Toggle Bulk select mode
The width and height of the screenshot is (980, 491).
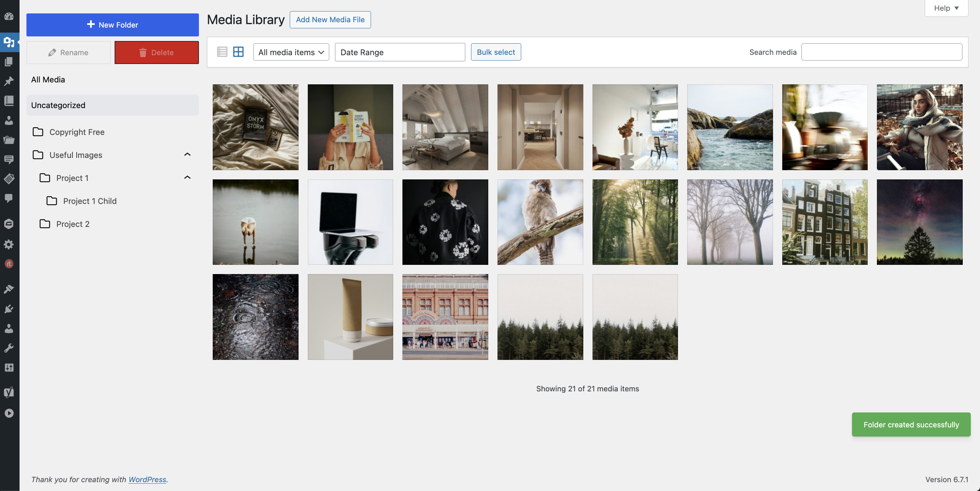click(496, 52)
